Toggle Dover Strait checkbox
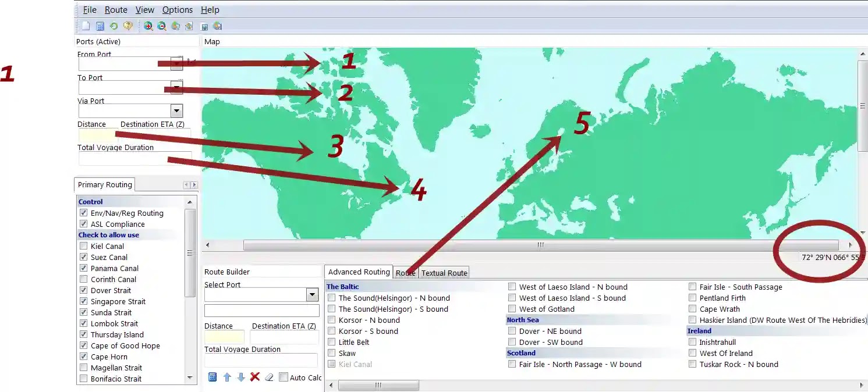The height and width of the screenshot is (392, 868). coord(83,290)
